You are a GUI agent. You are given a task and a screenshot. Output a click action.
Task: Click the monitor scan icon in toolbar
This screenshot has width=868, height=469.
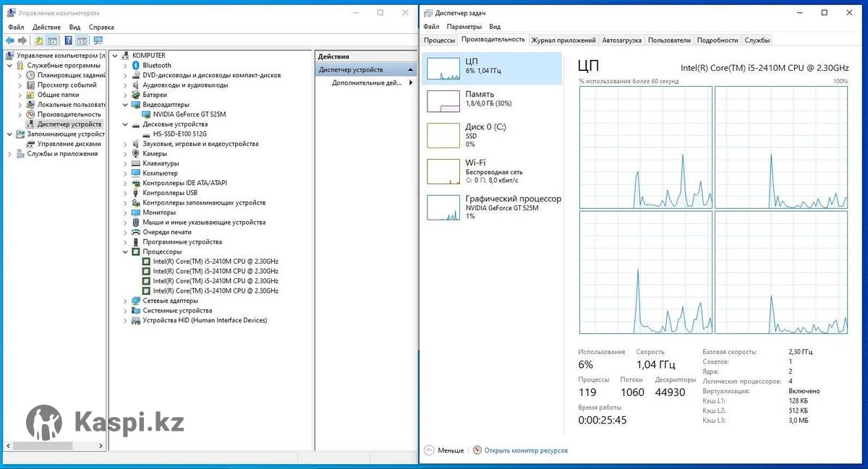pos(98,40)
